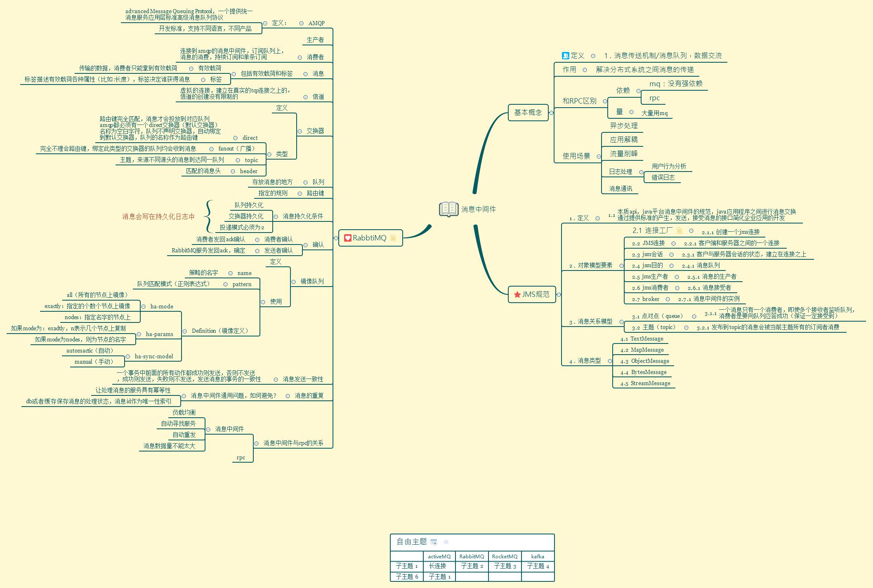This screenshot has height=588, width=873.
Task: Collapse the 和RPC区别 branch
Action: click(605, 101)
